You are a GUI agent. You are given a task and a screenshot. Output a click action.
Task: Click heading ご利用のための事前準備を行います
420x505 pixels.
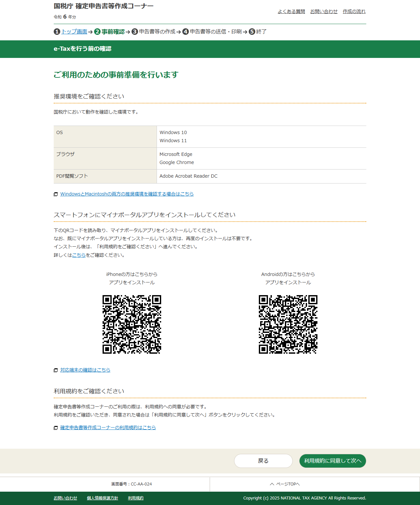pyautogui.click(x=116, y=75)
